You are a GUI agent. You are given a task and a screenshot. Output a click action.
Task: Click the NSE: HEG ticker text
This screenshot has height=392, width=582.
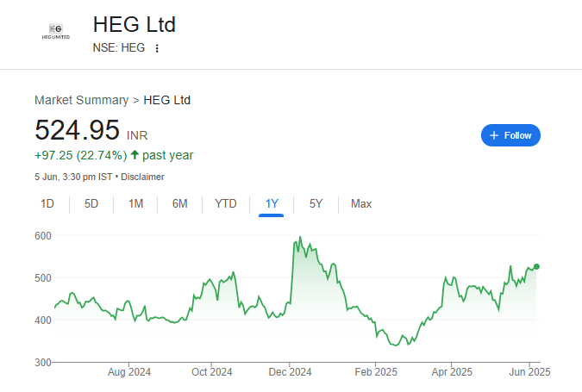[x=119, y=48]
